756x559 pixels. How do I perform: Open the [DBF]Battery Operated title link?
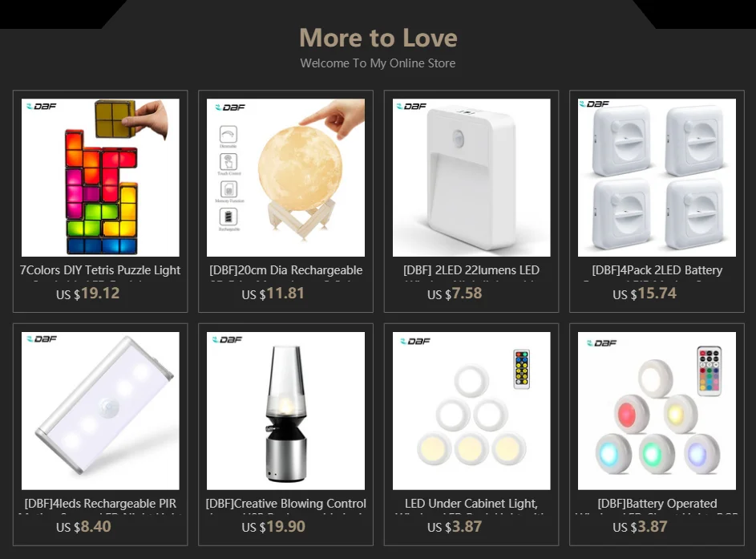point(657,504)
